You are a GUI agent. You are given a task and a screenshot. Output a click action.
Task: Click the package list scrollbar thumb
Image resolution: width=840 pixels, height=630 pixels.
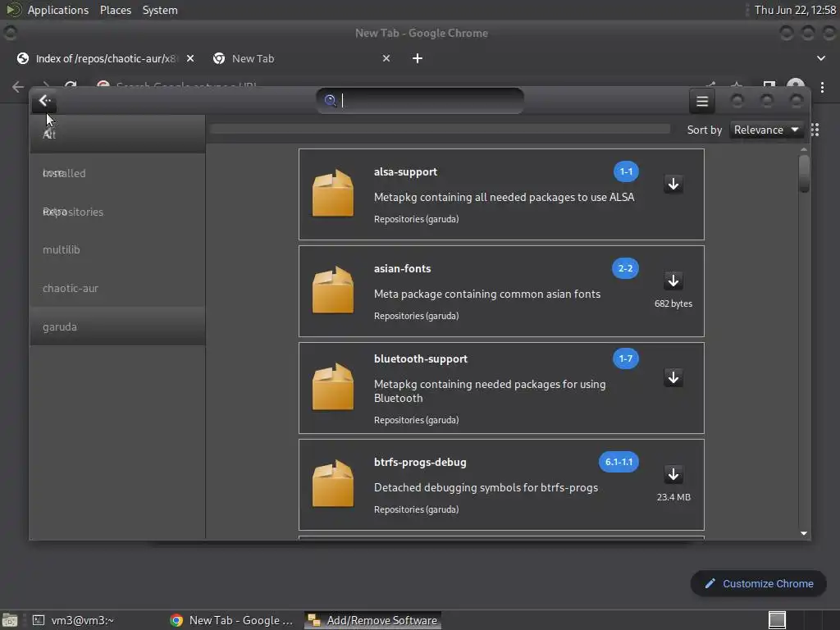coord(804,172)
